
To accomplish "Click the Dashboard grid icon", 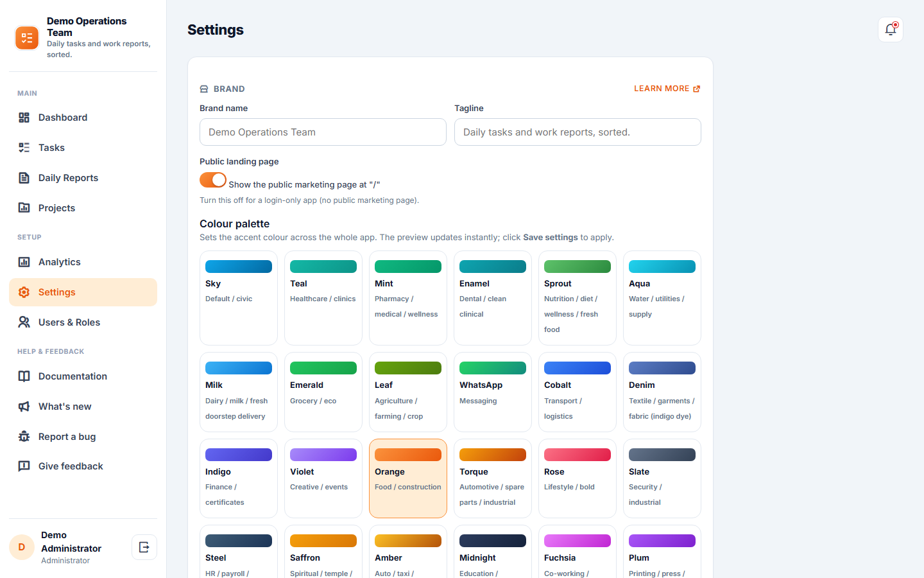I will (24, 118).
